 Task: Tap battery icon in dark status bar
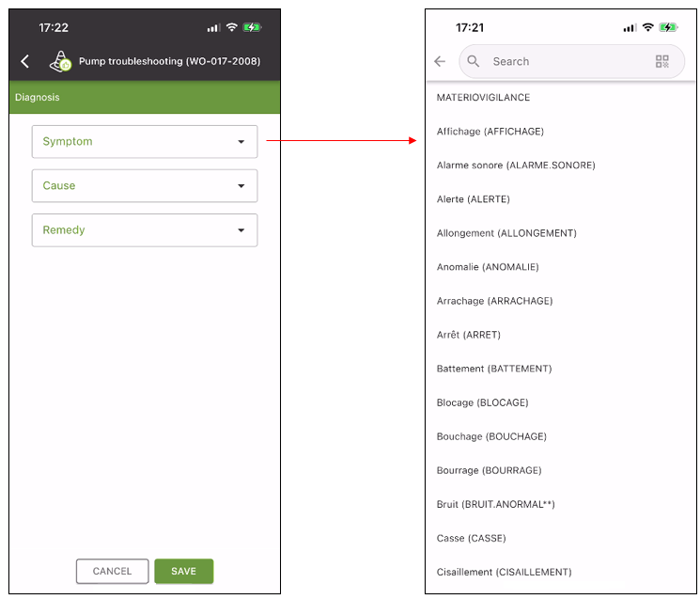[x=252, y=27]
